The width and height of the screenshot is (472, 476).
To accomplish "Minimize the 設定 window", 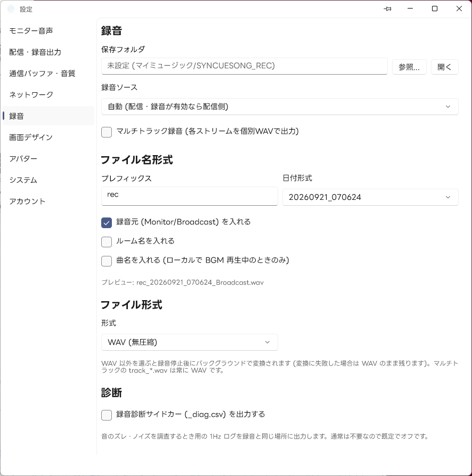I will 410,9.
